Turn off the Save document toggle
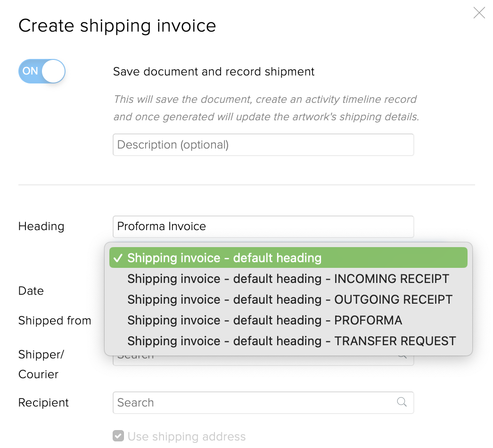 tap(42, 71)
